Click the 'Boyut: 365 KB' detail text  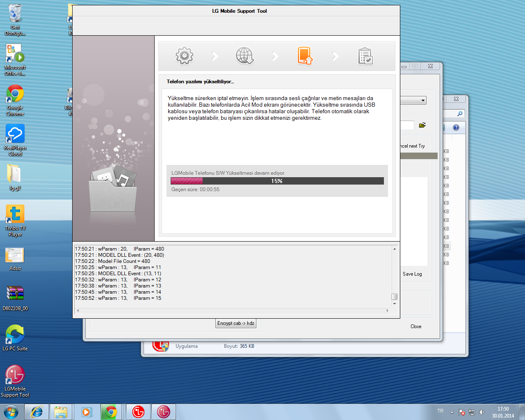[239, 346]
